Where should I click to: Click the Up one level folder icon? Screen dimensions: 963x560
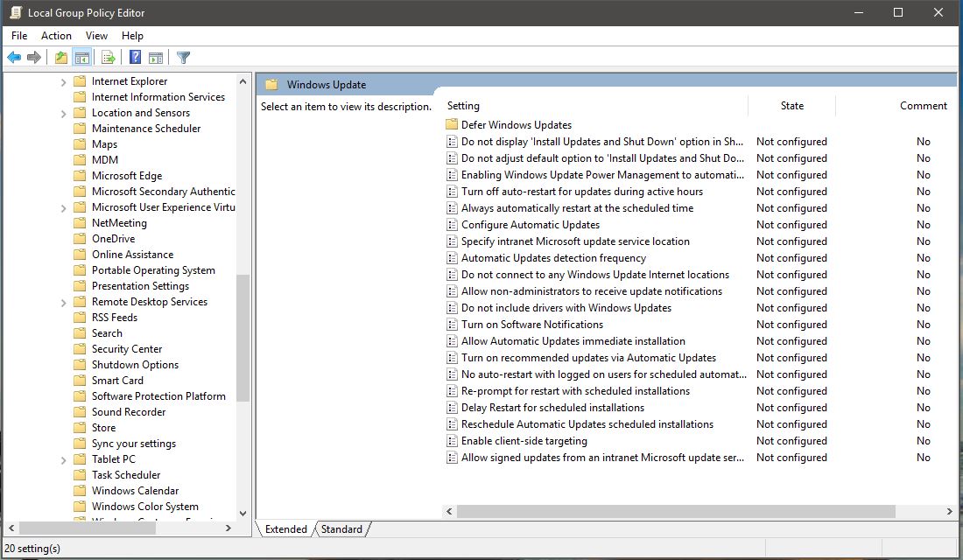[x=60, y=58]
